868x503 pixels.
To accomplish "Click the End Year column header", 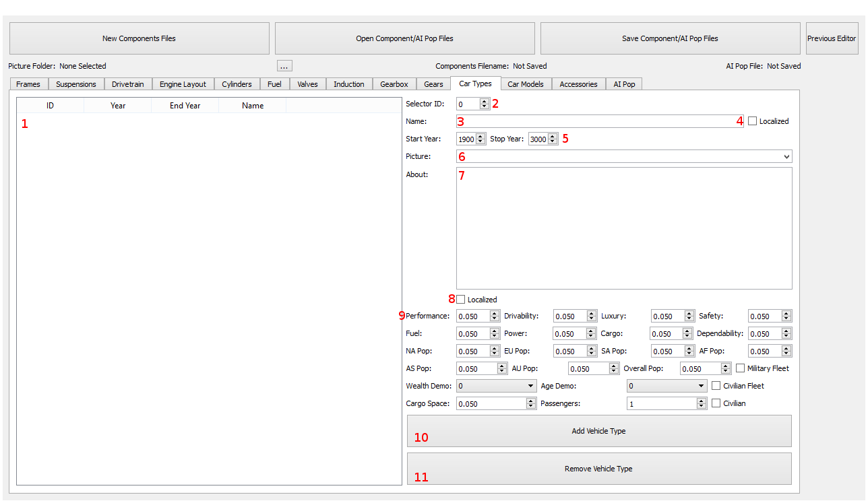I will [185, 106].
